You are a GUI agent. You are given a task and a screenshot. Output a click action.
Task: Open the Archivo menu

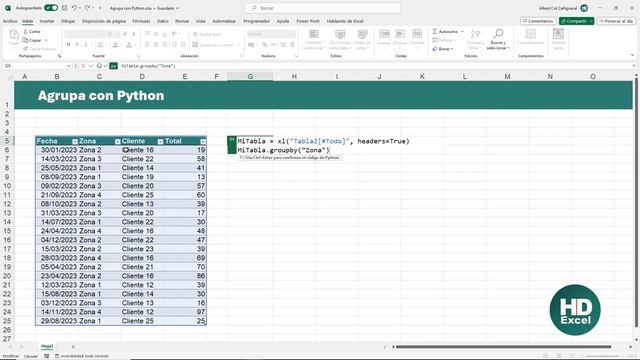pyautogui.click(x=10, y=21)
